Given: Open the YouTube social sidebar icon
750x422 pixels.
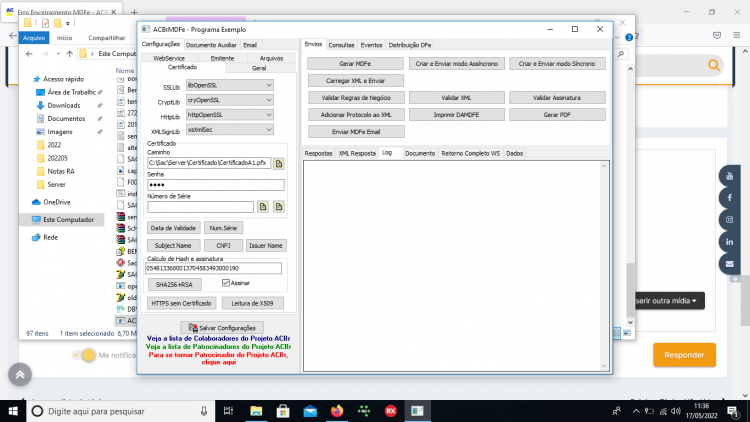Looking at the screenshot, I should click(729, 176).
